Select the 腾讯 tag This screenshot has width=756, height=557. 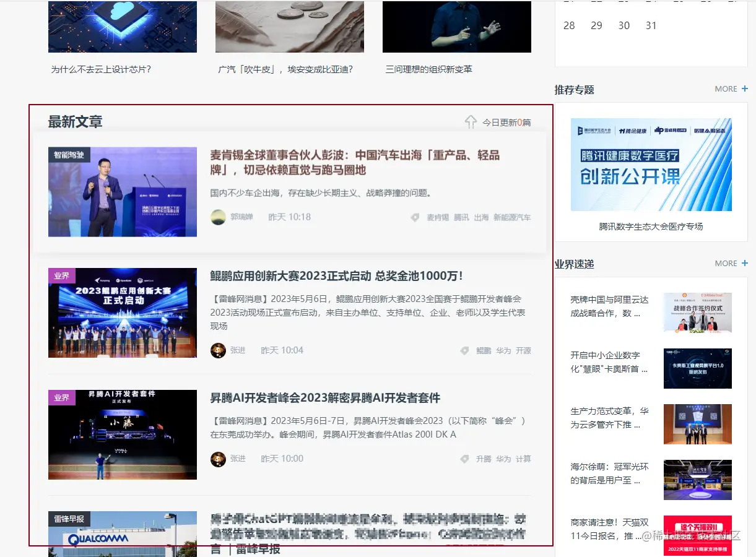coord(461,218)
